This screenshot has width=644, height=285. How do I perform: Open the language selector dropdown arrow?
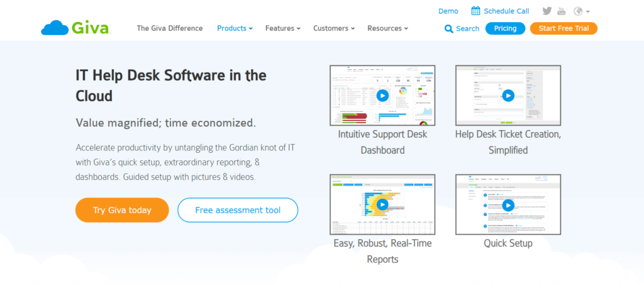[588, 11]
